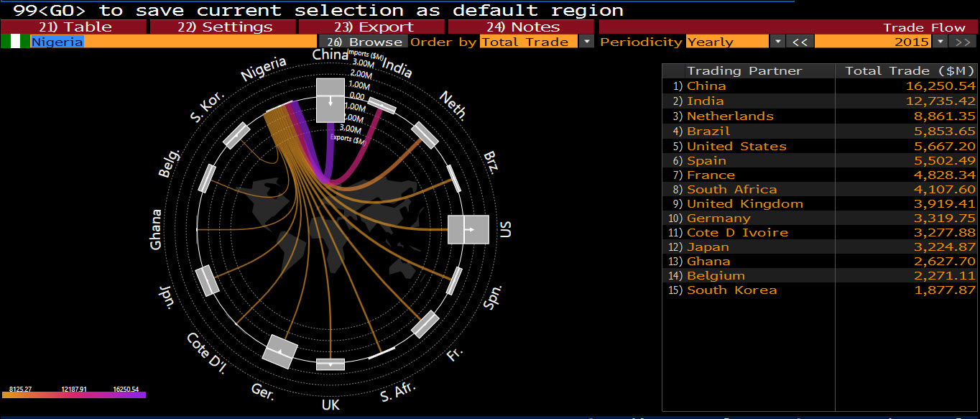Viewport: 980px width, 419px height.
Task: Step back a year with the << control
Action: coord(800,42)
